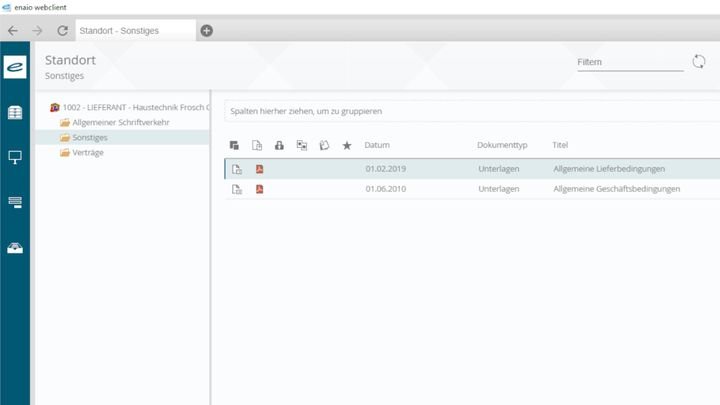The height and width of the screenshot is (405, 720).
Task: Click the enaio logo in sidebar
Action: pos(16,67)
